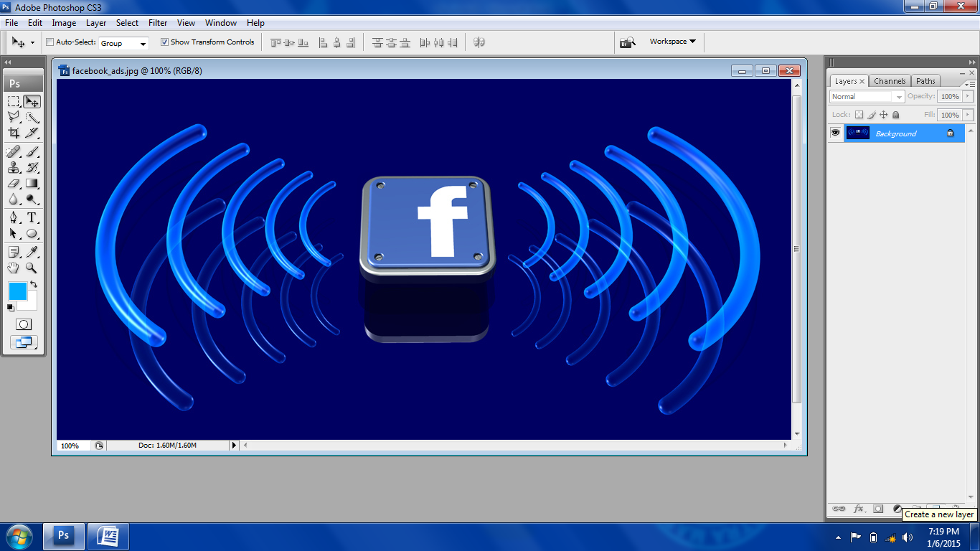Select the Horizontal Type tool
The image size is (980, 551).
(x=32, y=218)
